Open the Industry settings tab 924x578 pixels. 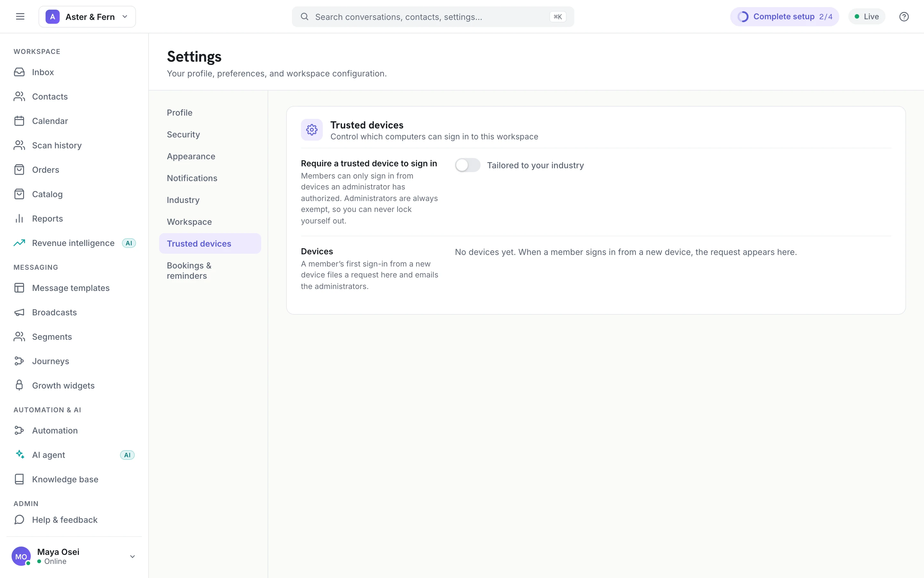pos(210,200)
